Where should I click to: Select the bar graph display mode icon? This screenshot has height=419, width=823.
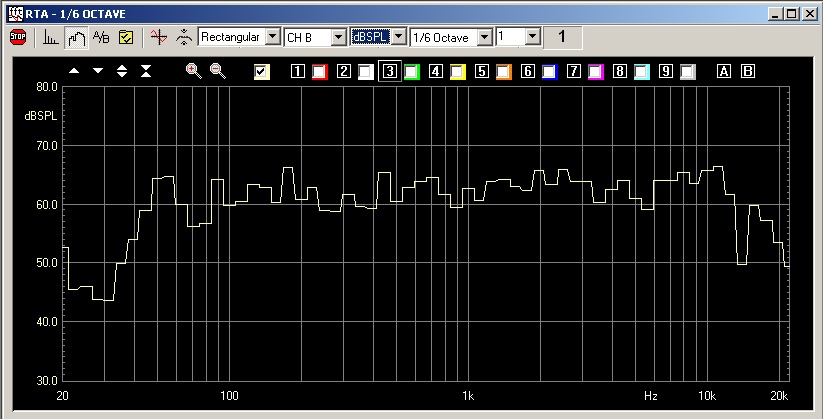click(x=52, y=38)
